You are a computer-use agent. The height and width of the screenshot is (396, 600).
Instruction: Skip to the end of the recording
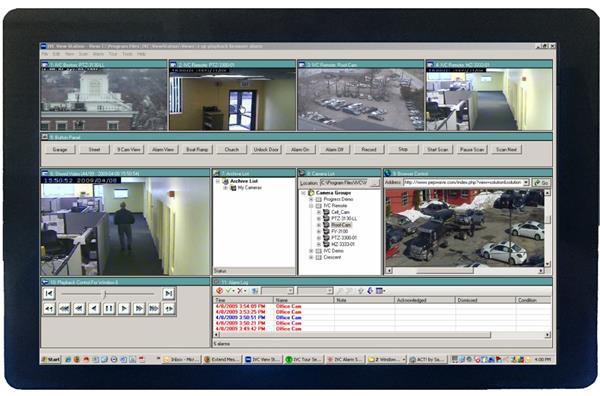click(x=168, y=293)
